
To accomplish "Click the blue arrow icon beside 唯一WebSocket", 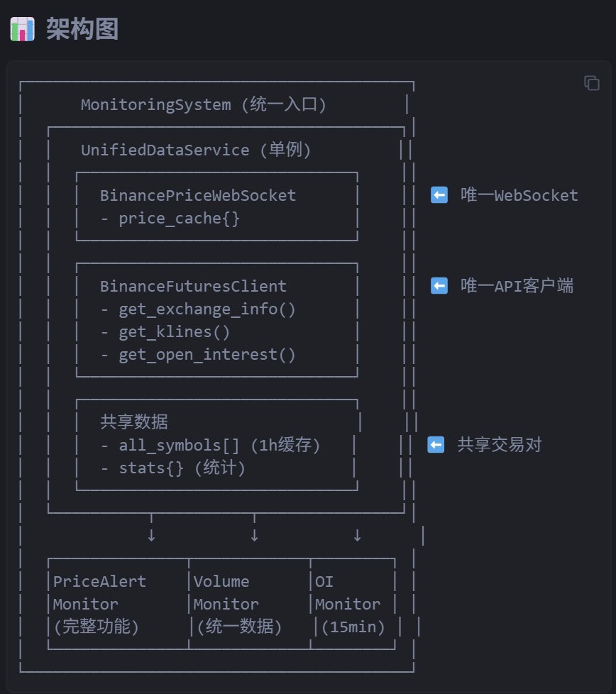I will (439, 195).
